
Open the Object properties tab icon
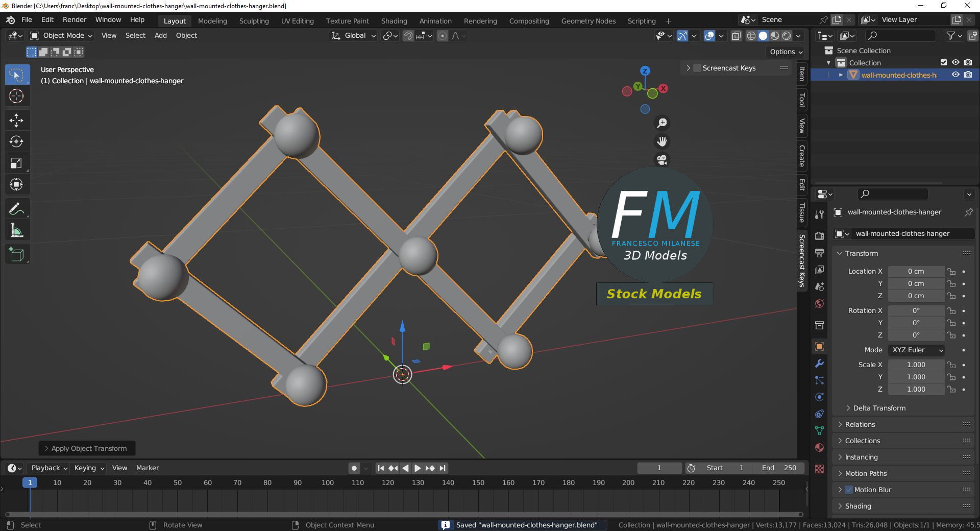coord(819,347)
